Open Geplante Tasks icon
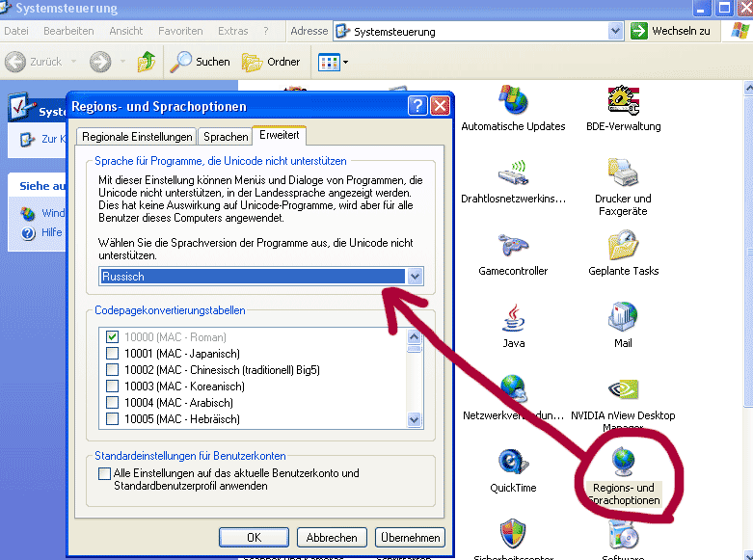This screenshot has width=753, height=560. point(623,245)
